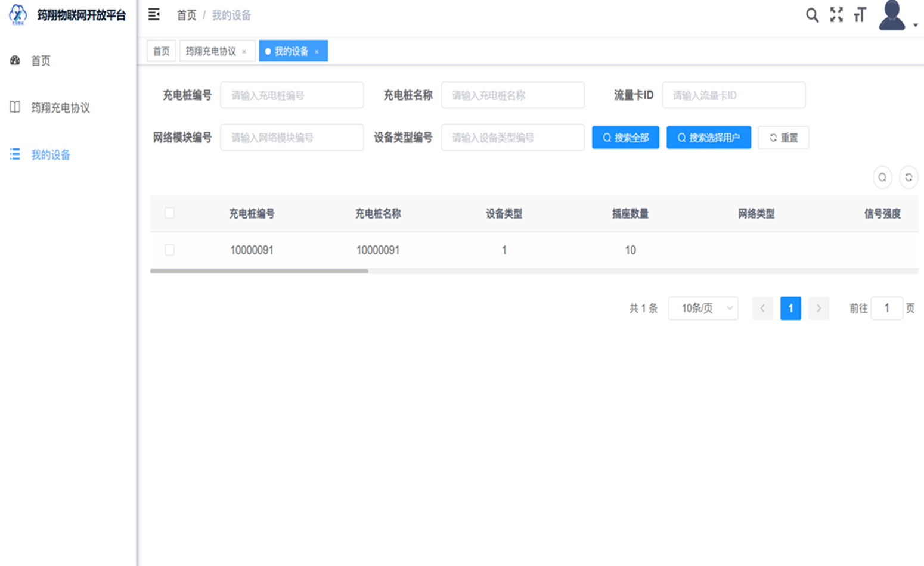Screen dimensions: 924x566
Task: Collapse the sidebar with the menu icon
Action: (154, 15)
